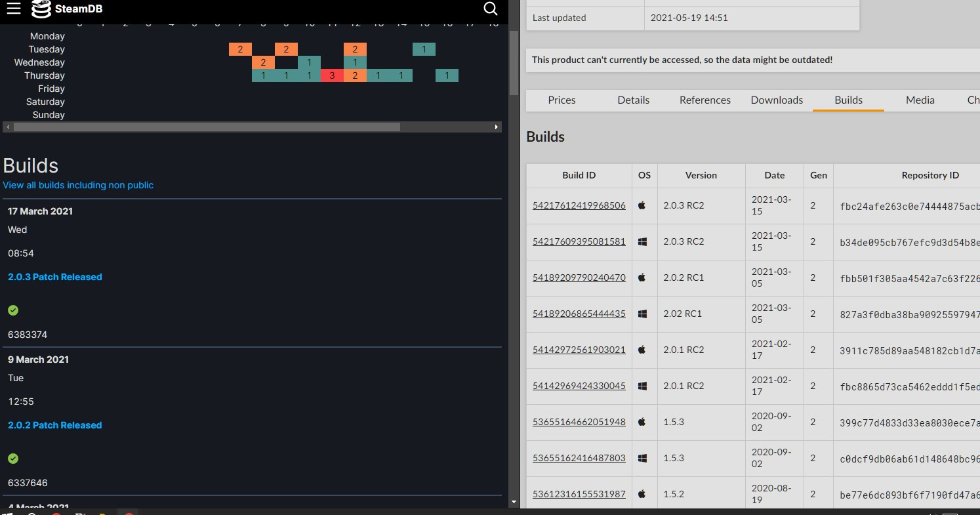Viewport: 980px width, 515px height.
Task: Click red heatmap cell showing 3 on Thursday
Action: coord(332,75)
